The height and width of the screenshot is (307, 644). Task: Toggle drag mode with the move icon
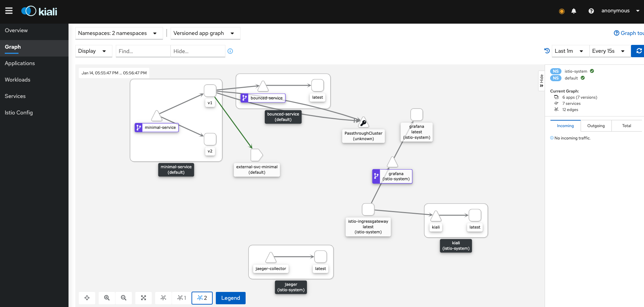pos(87,298)
